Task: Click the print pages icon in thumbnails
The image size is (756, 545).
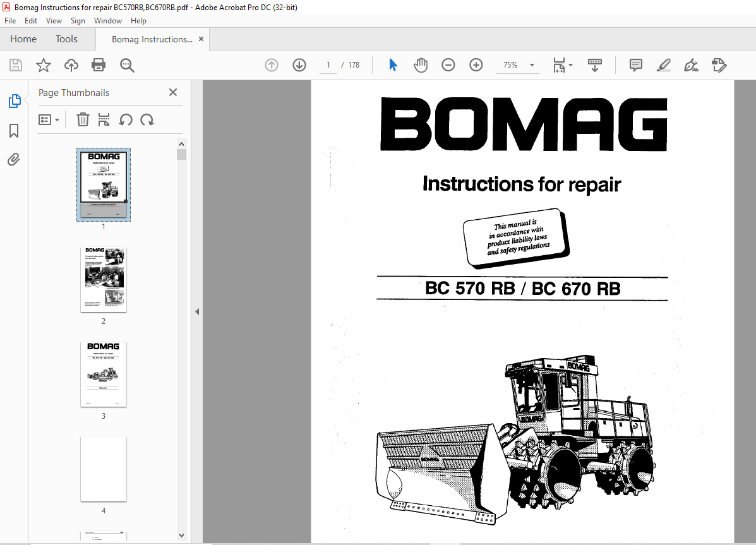Action: coord(104,119)
